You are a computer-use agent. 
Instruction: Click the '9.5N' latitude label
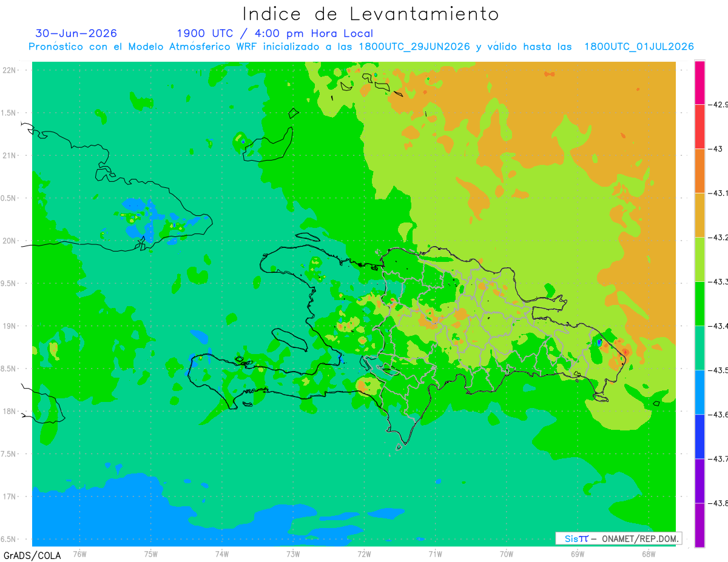pyautogui.click(x=9, y=283)
